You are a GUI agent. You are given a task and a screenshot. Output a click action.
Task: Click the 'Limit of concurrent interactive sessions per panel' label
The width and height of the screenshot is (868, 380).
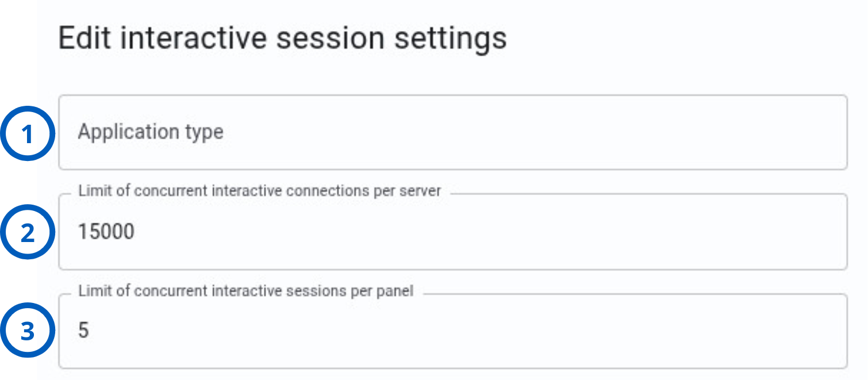[246, 291]
